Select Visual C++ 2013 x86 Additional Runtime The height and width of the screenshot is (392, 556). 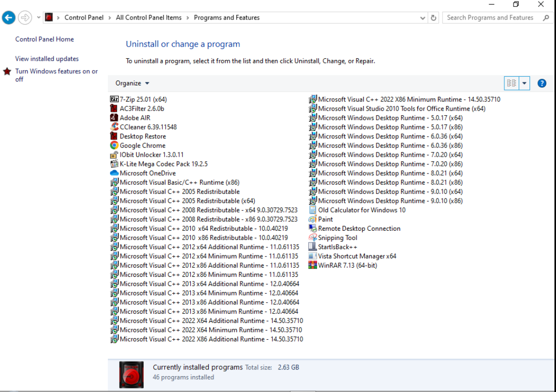(209, 302)
